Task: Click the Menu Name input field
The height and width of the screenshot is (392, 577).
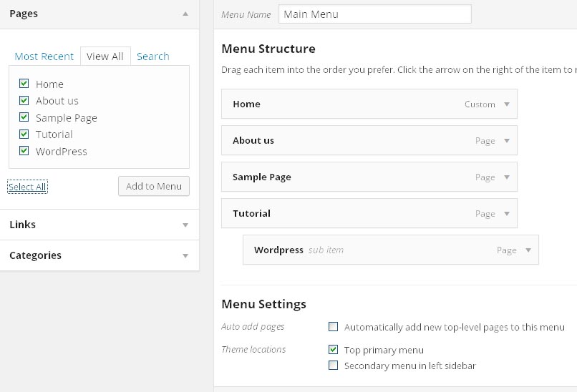Action: tap(374, 14)
